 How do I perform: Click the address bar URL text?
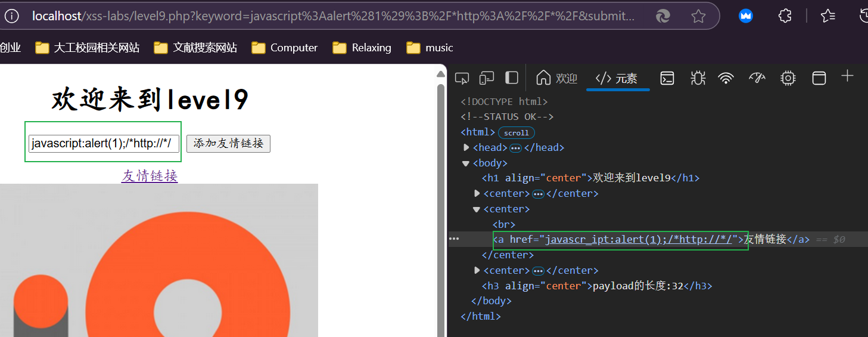pos(333,16)
